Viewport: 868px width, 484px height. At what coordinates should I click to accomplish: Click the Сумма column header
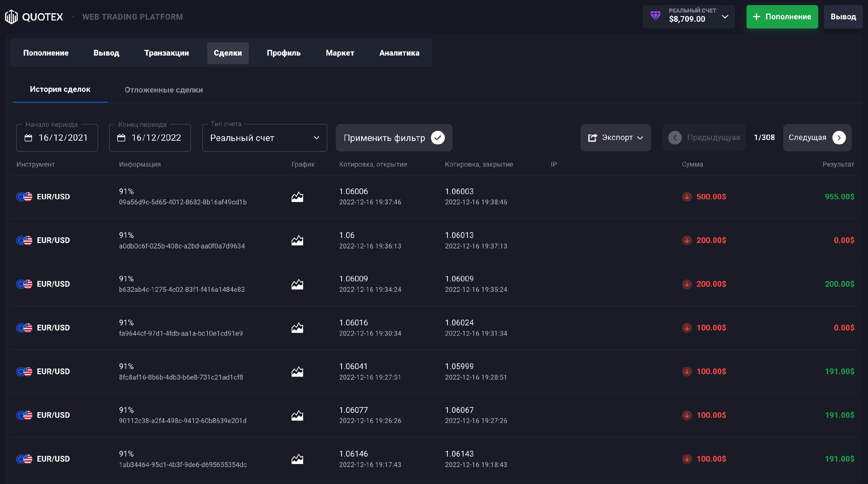(692, 164)
